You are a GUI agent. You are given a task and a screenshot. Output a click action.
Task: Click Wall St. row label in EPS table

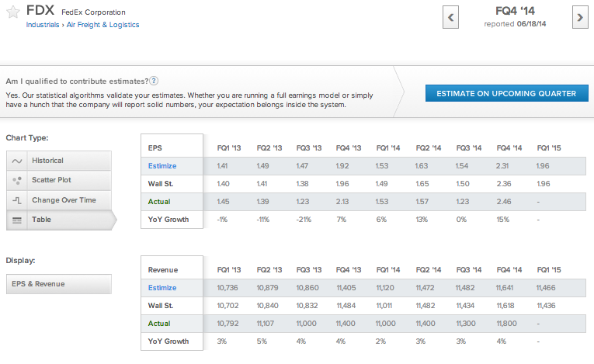[x=161, y=184]
